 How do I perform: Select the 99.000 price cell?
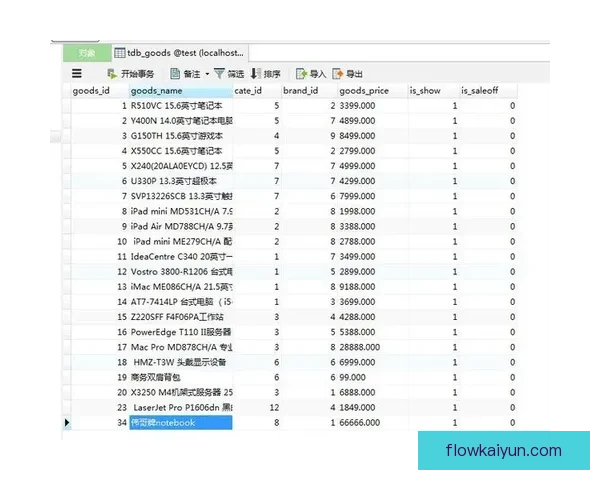[373, 377]
